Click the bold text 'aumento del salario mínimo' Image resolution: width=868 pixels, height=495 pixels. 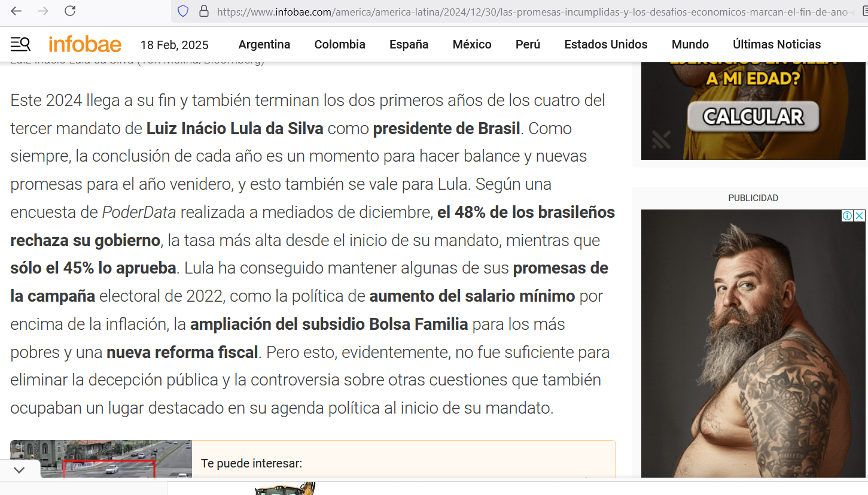click(x=472, y=296)
